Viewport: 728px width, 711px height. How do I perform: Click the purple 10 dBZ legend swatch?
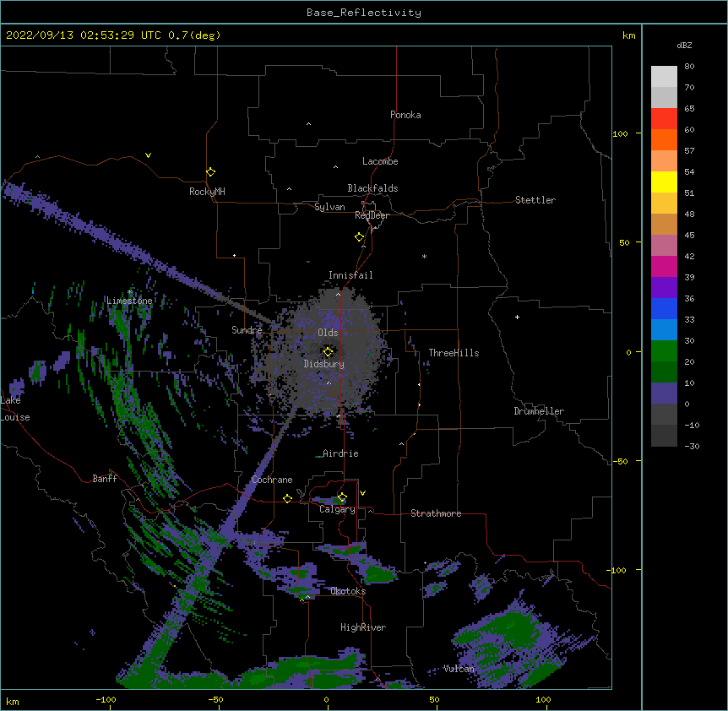pyautogui.click(x=664, y=393)
